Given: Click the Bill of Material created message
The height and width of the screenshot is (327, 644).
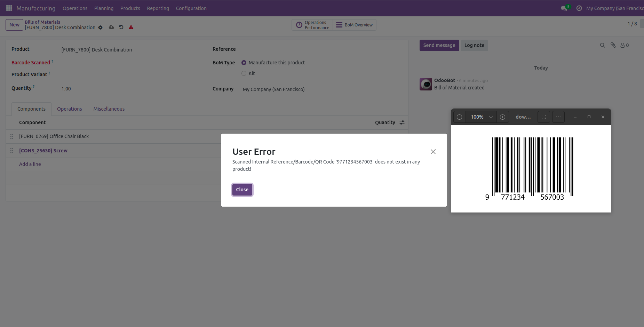Looking at the screenshot, I should [x=459, y=88].
